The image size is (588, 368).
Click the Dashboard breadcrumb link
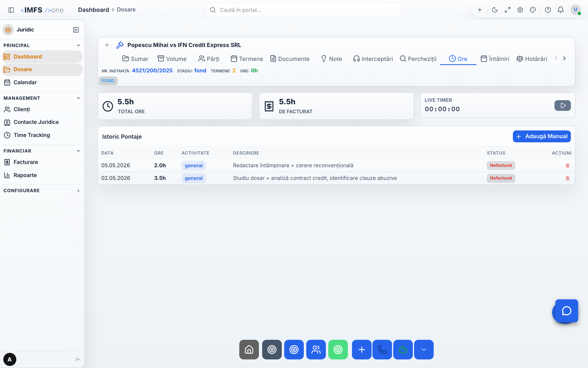(94, 10)
